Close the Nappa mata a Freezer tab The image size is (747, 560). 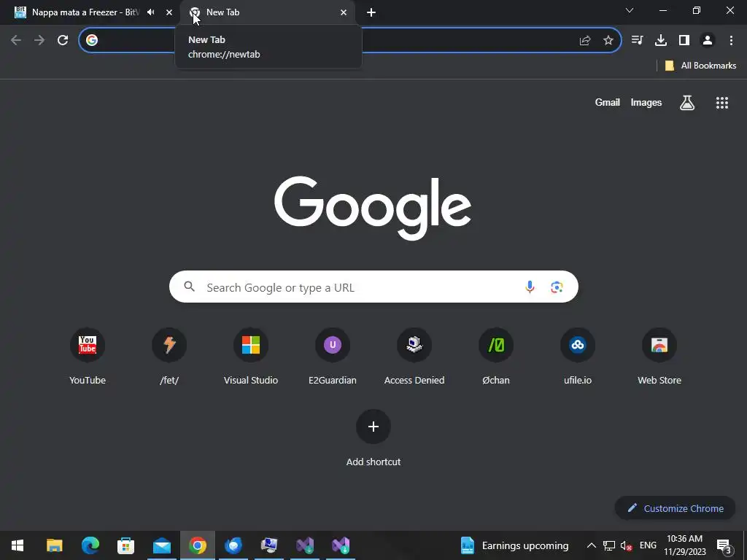[169, 12]
